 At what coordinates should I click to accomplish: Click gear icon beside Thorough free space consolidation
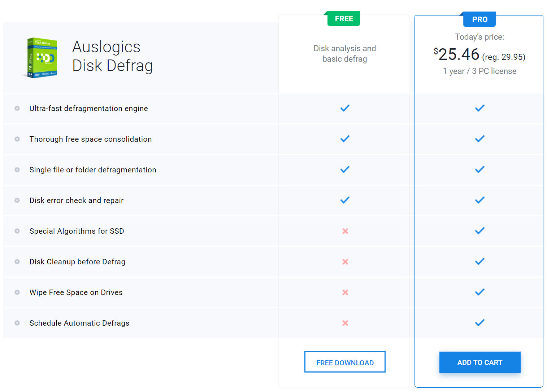pos(17,139)
